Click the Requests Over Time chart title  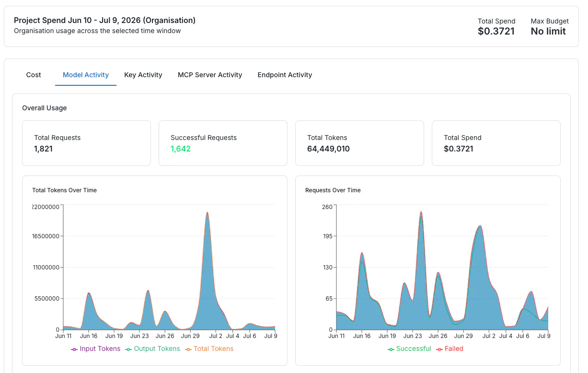point(333,190)
